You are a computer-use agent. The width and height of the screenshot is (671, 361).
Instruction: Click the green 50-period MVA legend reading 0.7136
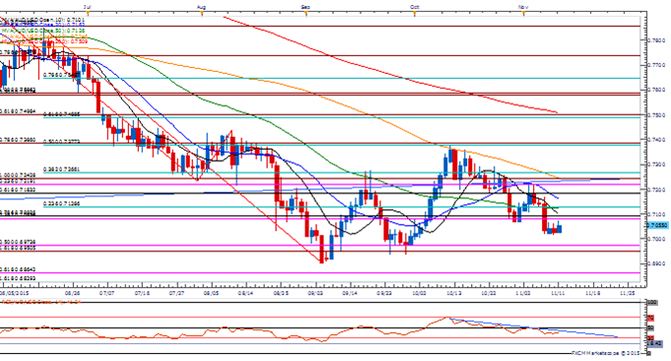[x=43, y=31]
